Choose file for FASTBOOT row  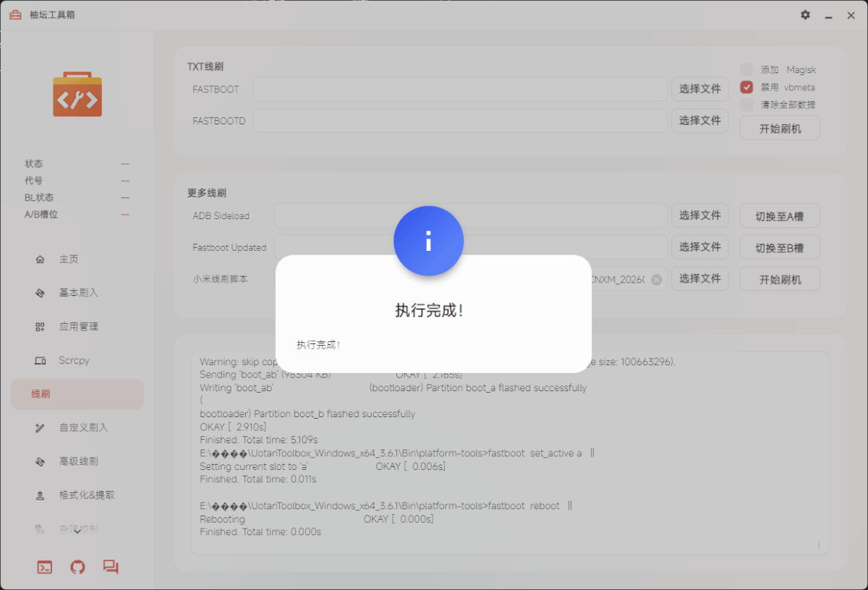pyautogui.click(x=700, y=89)
